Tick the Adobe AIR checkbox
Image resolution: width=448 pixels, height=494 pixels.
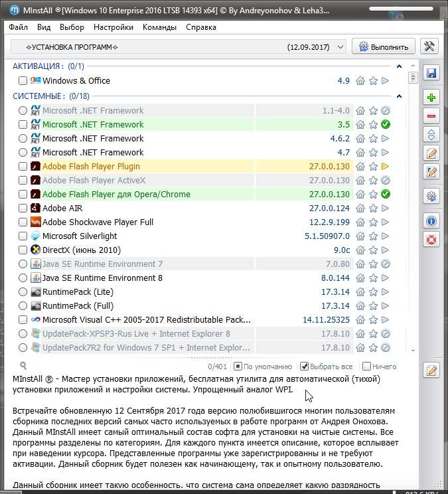point(23,208)
